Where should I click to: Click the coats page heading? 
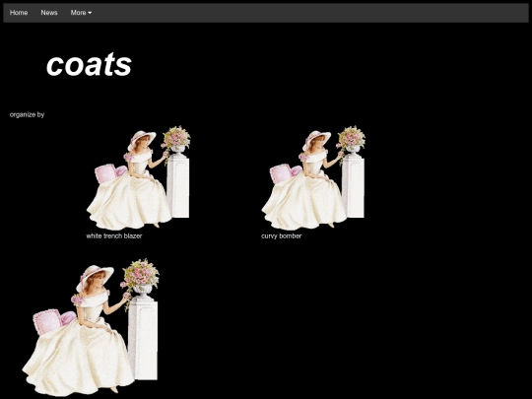coord(89,64)
